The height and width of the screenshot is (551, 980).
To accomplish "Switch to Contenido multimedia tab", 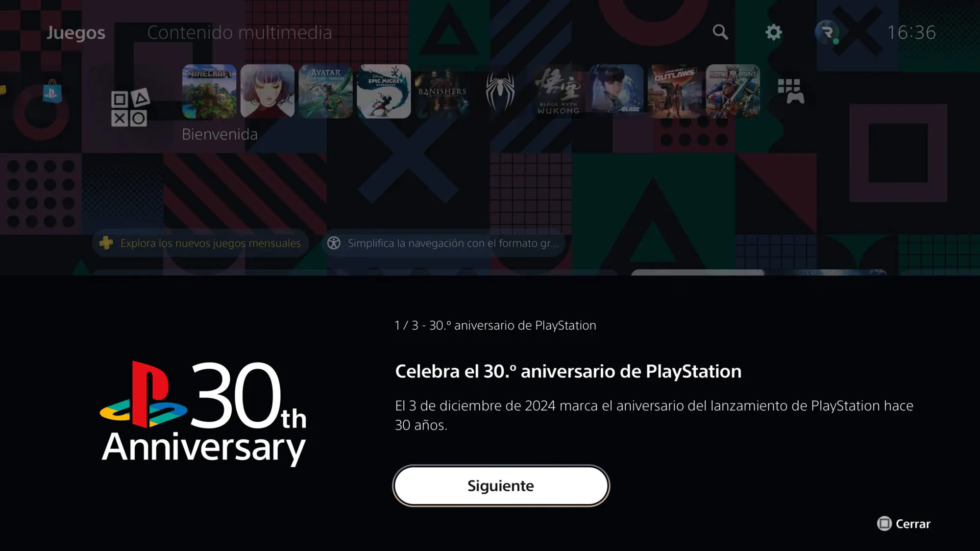I will [240, 33].
